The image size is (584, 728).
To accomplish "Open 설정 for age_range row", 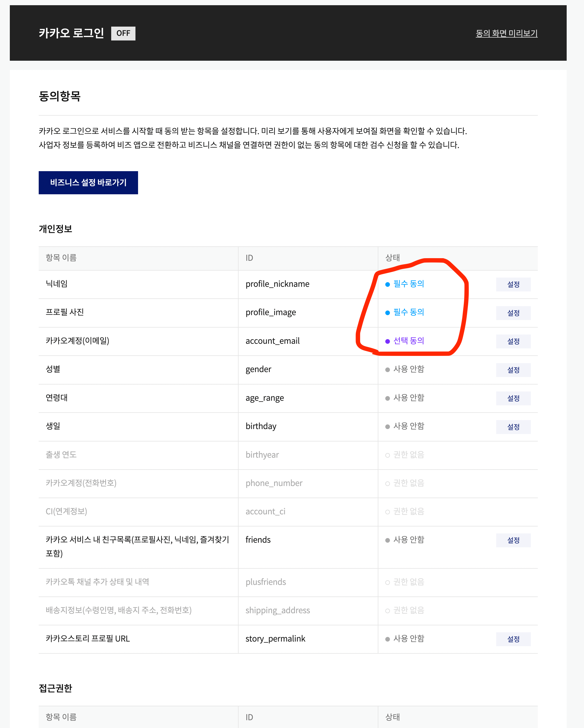I will [x=513, y=398].
